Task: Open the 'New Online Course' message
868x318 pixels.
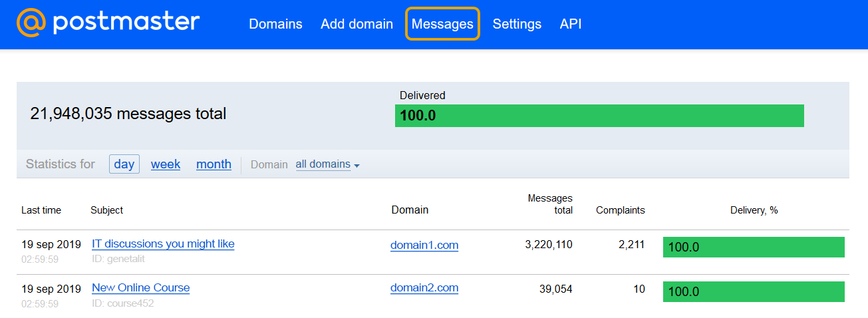Action: [140, 288]
